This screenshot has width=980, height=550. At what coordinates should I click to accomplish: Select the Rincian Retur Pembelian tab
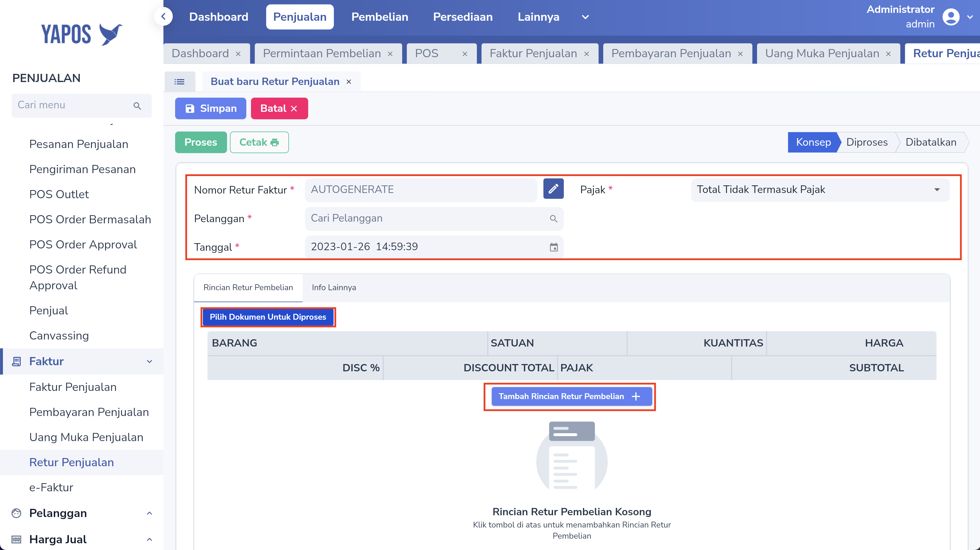tap(248, 288)
